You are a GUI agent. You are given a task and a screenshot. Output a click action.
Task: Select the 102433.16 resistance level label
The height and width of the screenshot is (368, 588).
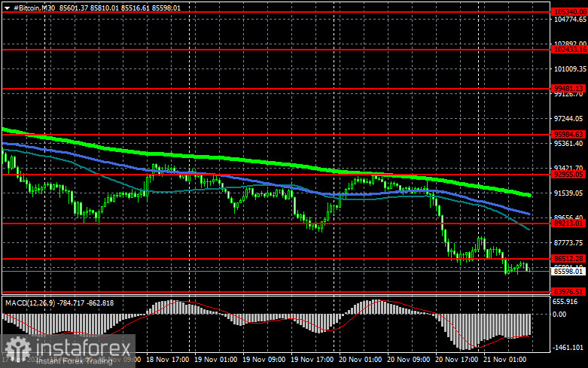tap(568, 49)
